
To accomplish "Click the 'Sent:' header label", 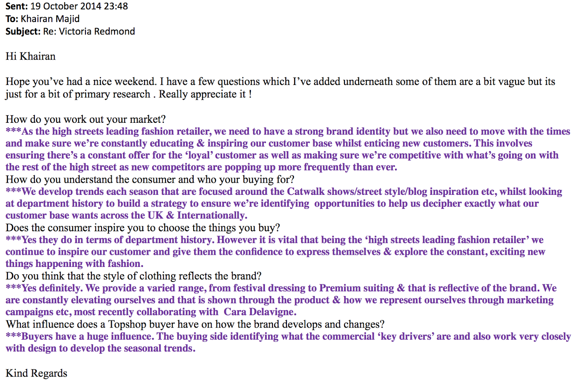I will pyautogui.click(x=17, y=6).
